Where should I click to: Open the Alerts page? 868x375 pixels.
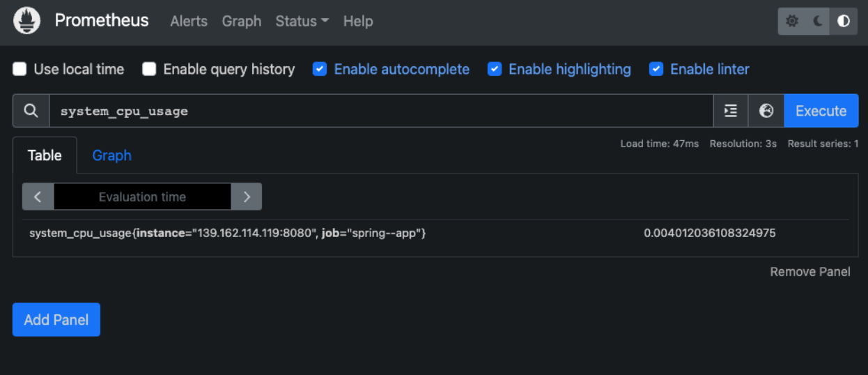[x=189, y=22]
